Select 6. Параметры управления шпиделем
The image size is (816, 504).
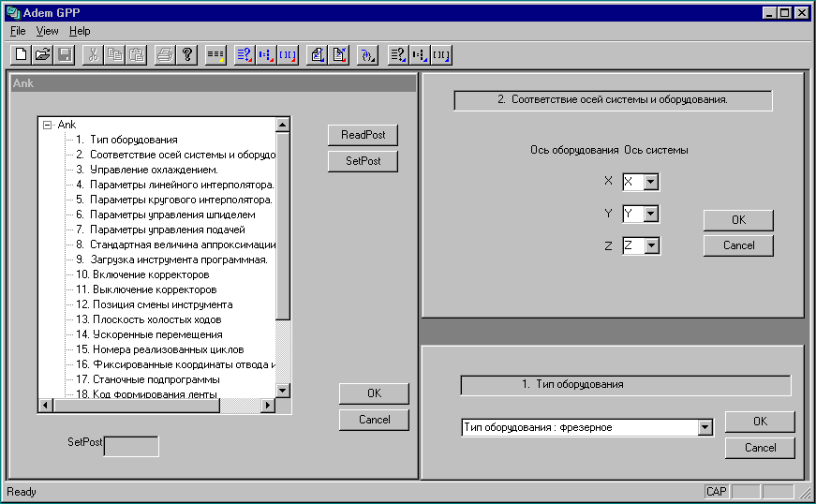tap(166, 215)
